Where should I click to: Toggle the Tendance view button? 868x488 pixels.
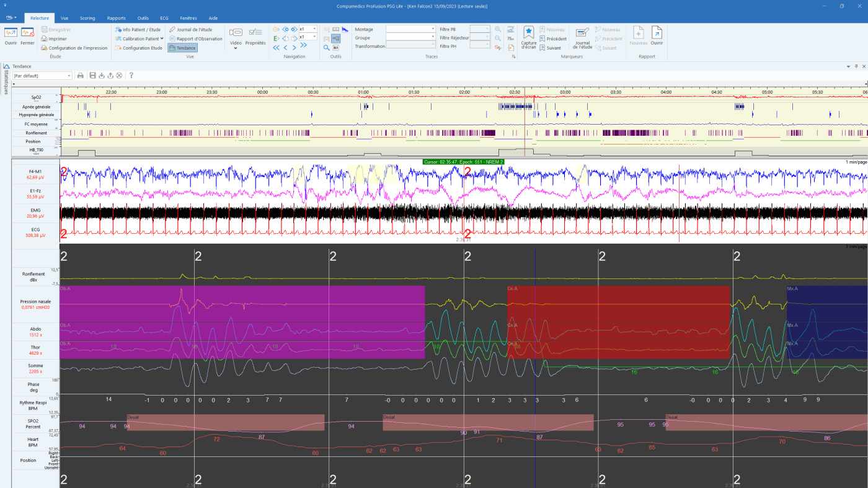tap(182, 48)
